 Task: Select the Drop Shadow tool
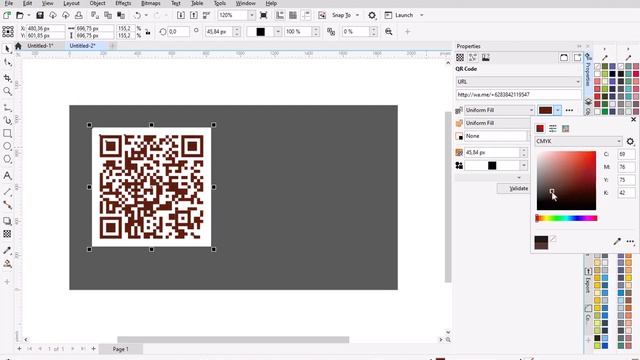click(7, 221)
